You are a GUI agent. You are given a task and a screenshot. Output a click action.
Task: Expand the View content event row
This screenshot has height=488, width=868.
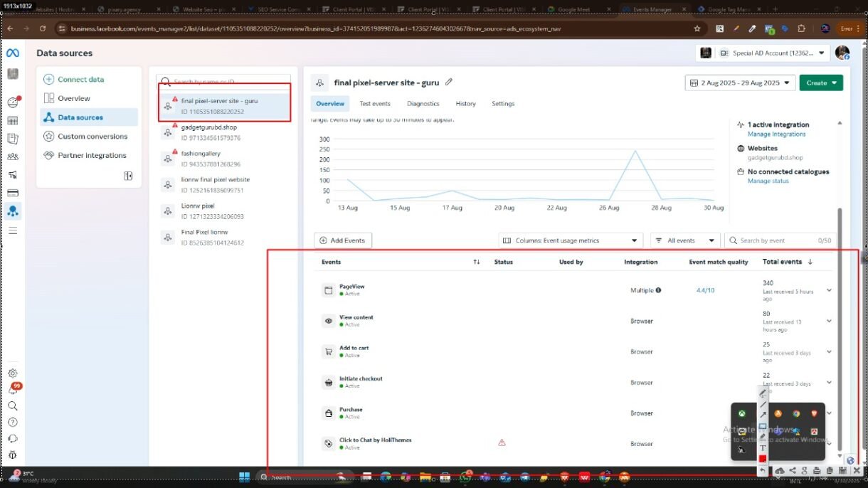click(x=829, y=321)
